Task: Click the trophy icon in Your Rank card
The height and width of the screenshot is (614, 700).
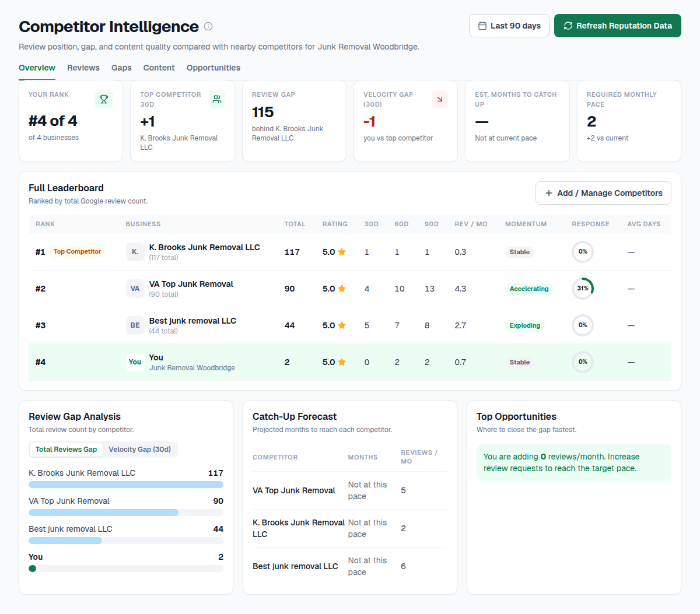Action: pyautogui.click(x=104, y=99)
